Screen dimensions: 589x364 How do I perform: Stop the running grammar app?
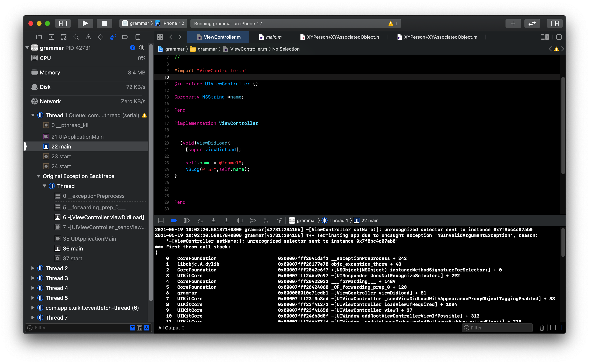tap(104, 23)
